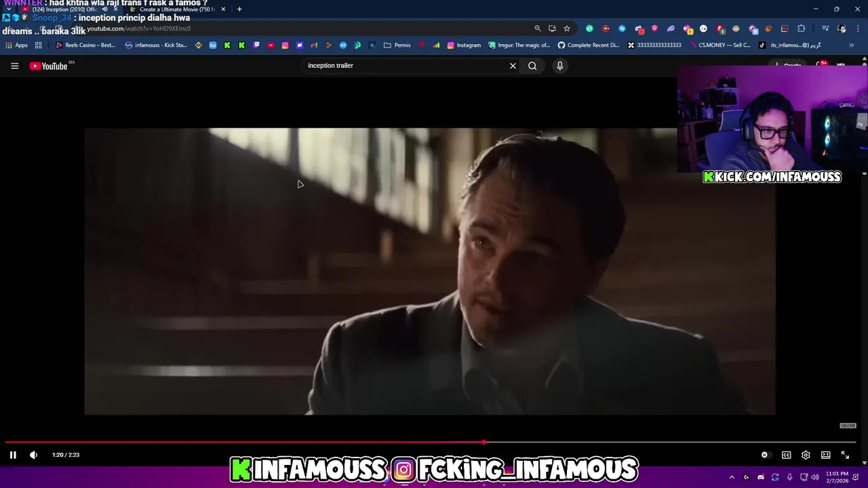Click the blue Shazam extension icon
The height and width of the screenshot is (488, 868).
[622, 28]
